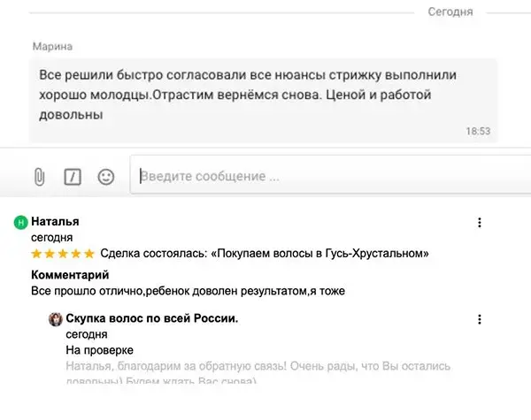The height and width of the screenshot is (420, 531).
Task: Open 'Скупка волос по всей России.' profile
Action: [152, 318]
